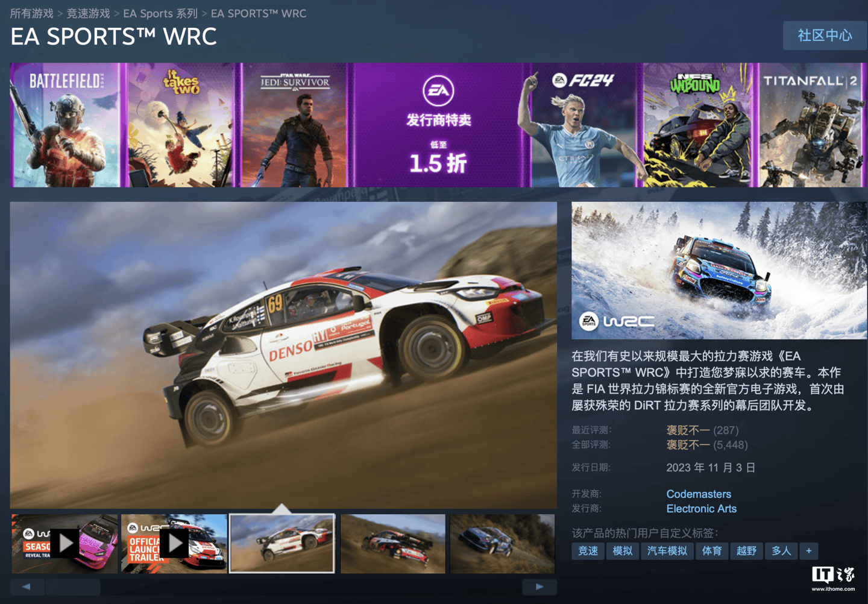This screenshot has height=604, width=868.
Task: Click the thumbnail strip scrollbar handle
Action: pyautogui.click(x=73, y=587)
